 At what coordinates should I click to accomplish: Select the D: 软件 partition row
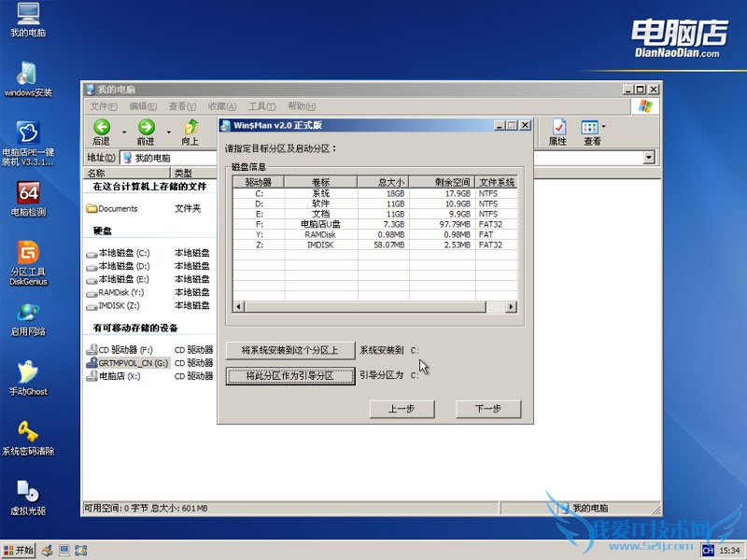[373, 203]
